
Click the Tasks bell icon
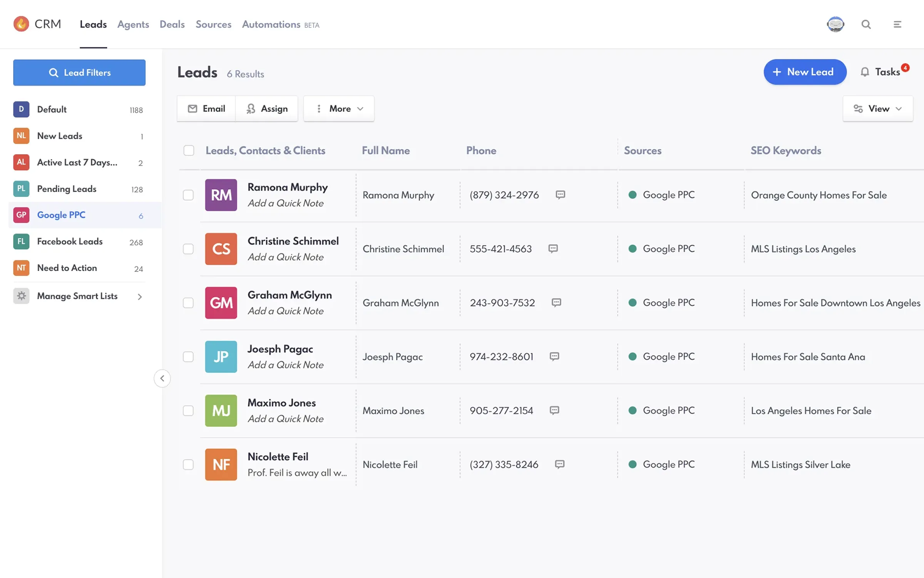pyautogui.click(x=865, y=72)
